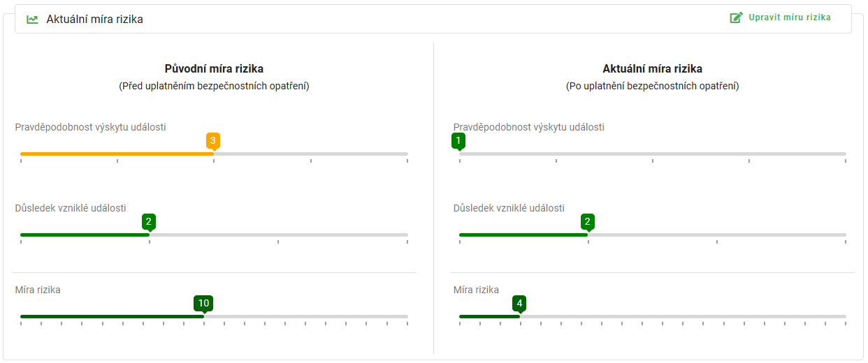This screenshot has height=363, width=868.
Task: Open the Upravit míru rizika link
Action: pos(790,17)
